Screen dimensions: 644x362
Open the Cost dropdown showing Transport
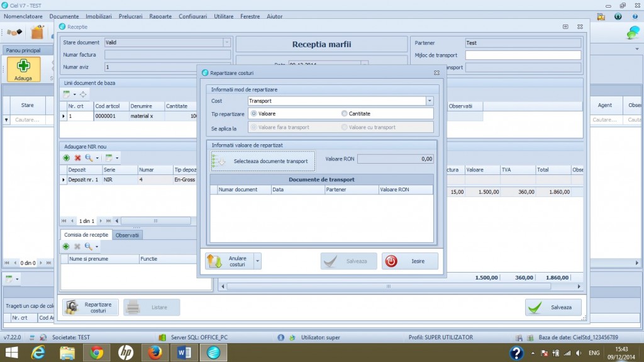click(430, 101)
